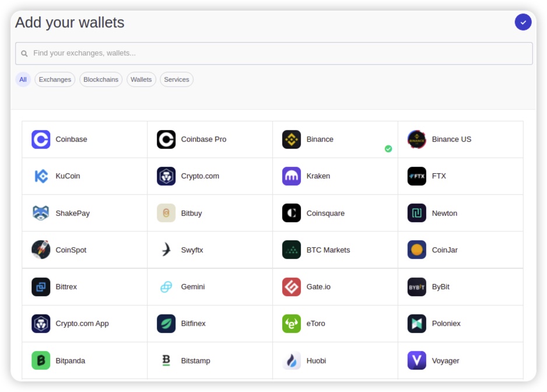
Task: Click the eToro green icon
Action: pos(292,324)
